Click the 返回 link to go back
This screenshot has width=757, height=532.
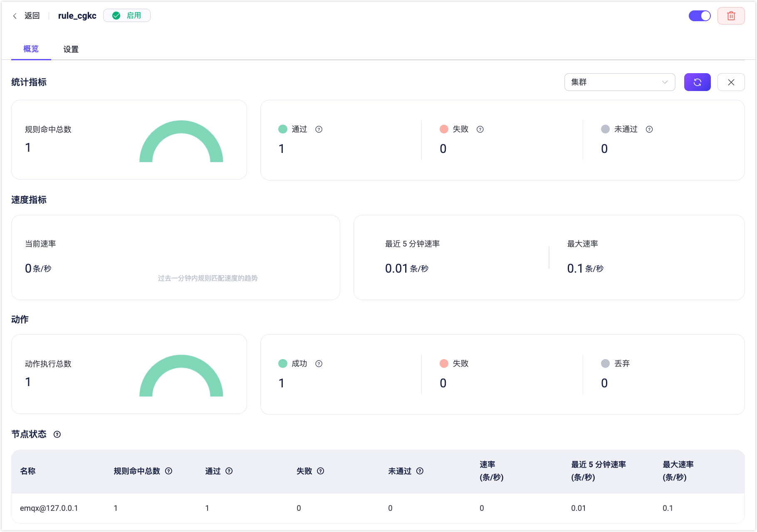point(32,16)
